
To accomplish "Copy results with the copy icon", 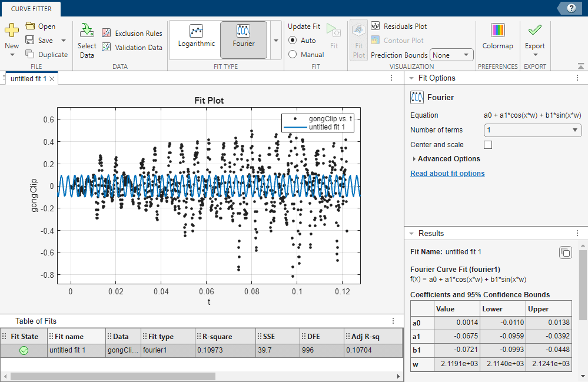I will (x=564, y=253).
